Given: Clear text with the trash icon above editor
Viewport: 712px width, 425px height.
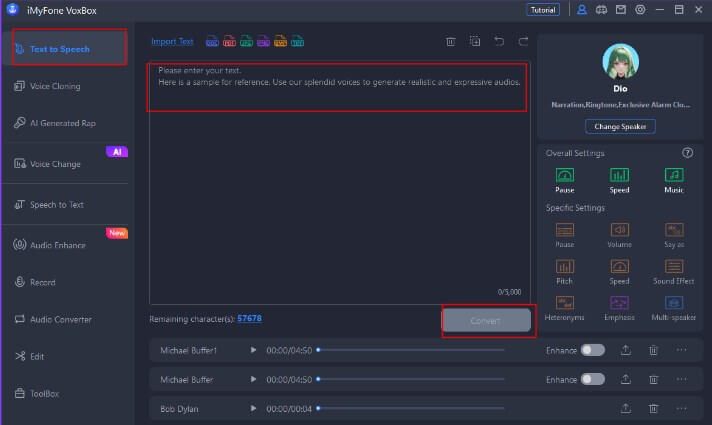Looking at the screenshot, I should point(450,41).
